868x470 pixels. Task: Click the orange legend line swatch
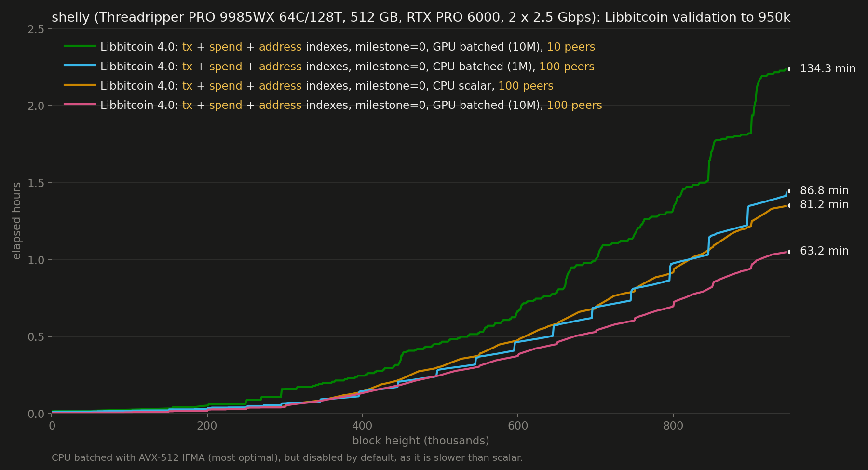point(80,85)
